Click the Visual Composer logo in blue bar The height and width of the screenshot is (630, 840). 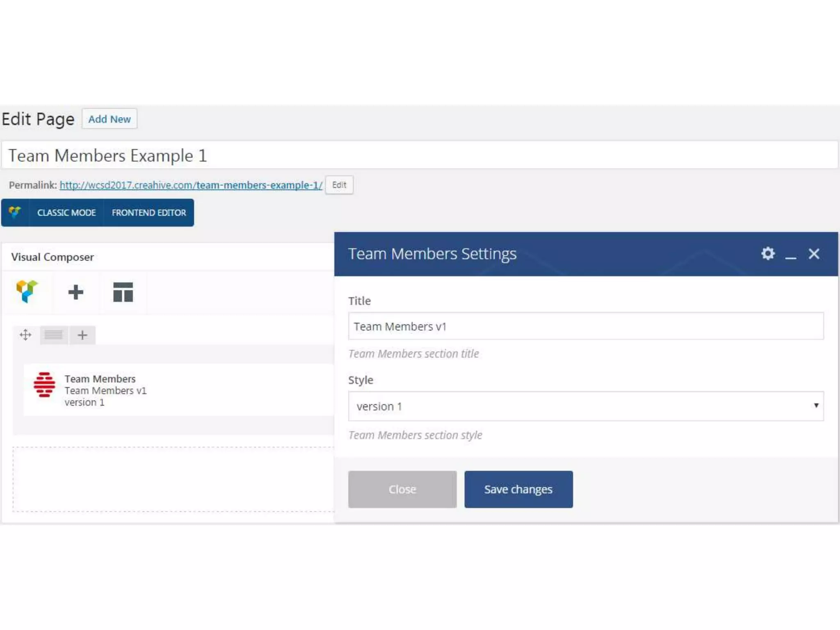click(x=15, y=212)
